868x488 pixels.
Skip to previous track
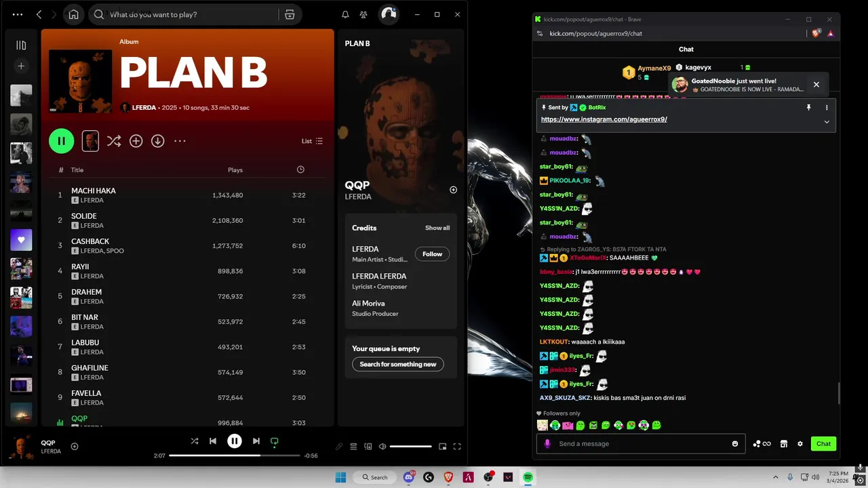coord(213,441)
